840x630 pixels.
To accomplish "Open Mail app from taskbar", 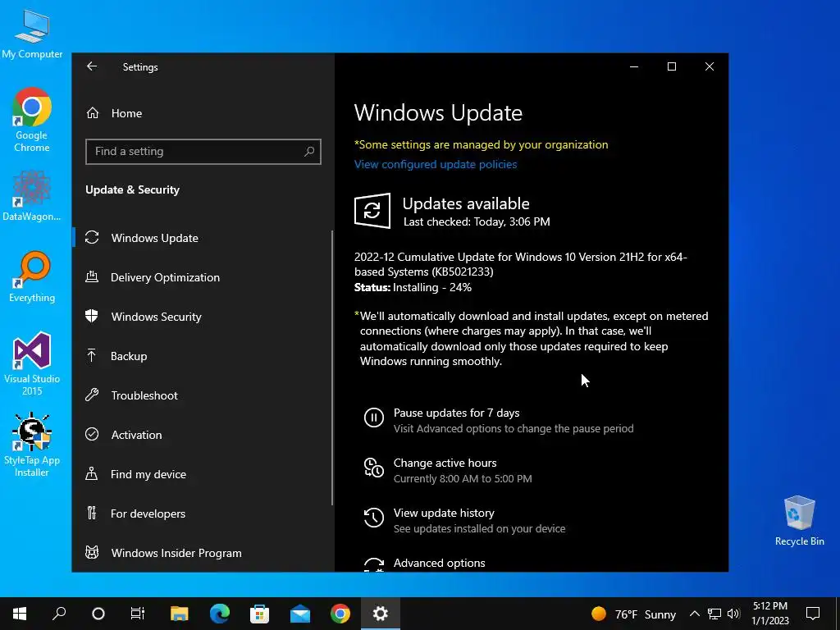I will click(300, 614).
